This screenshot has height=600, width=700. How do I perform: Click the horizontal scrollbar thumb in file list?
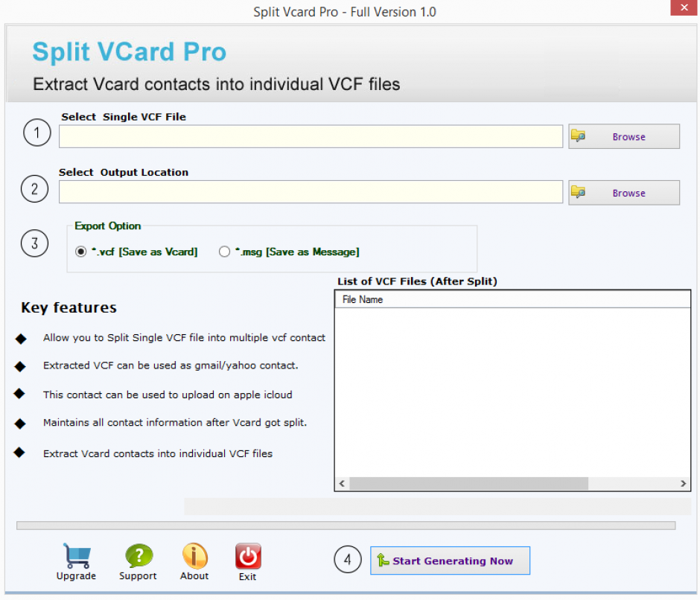[468, 484]
